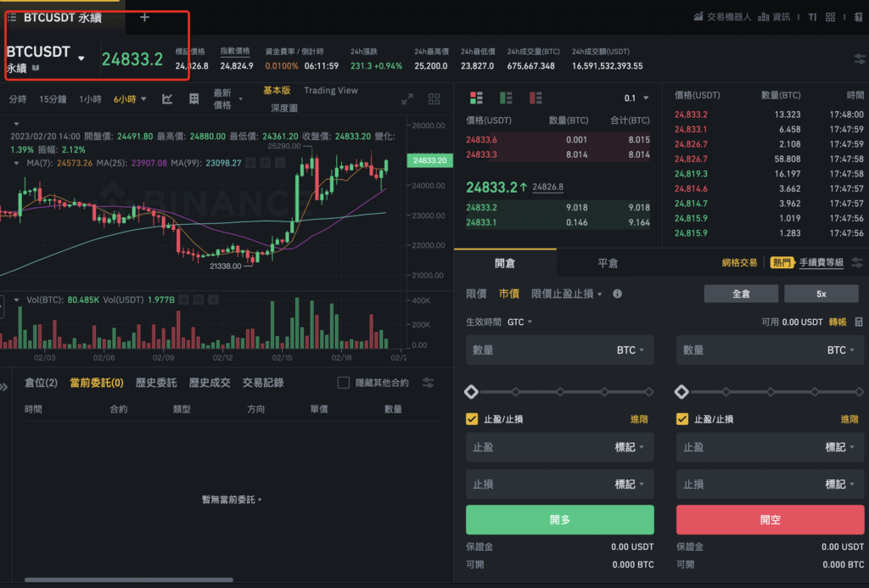Open filter settings icon beside 隱藏其他合約
This screenshot has height=588, width=869.
click(x=428, y=383)
